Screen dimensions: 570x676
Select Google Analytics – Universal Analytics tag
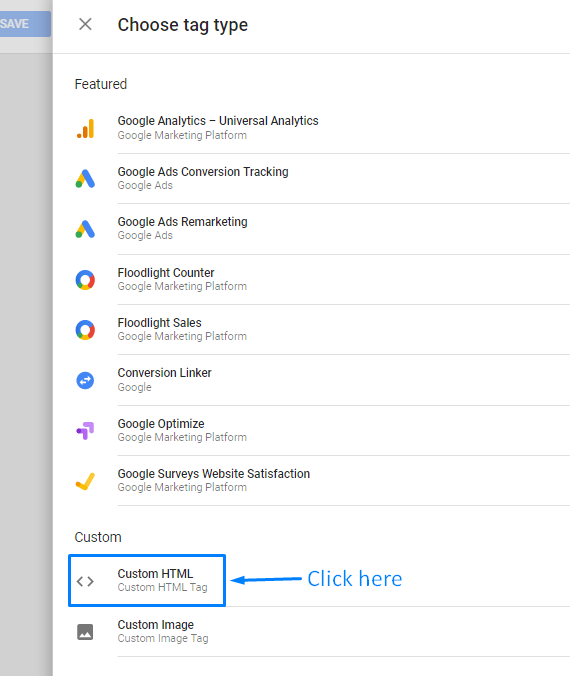322,128
